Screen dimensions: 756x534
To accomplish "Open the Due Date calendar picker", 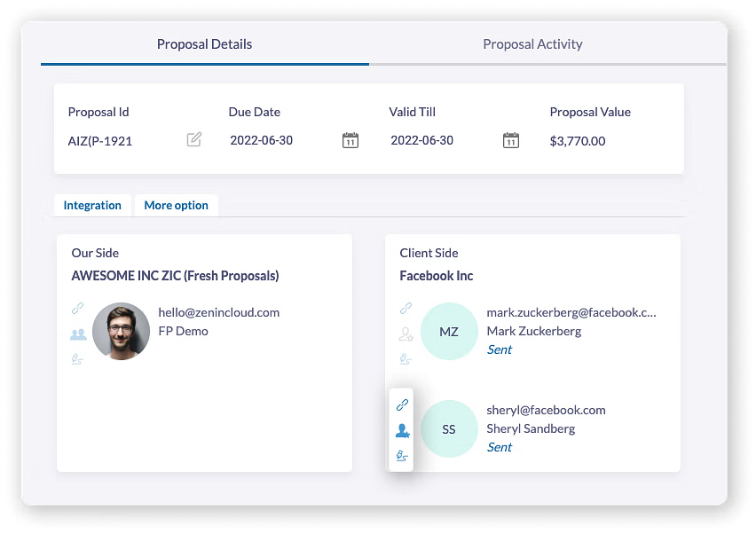I will pyautogui.click(x=350, y=139).
